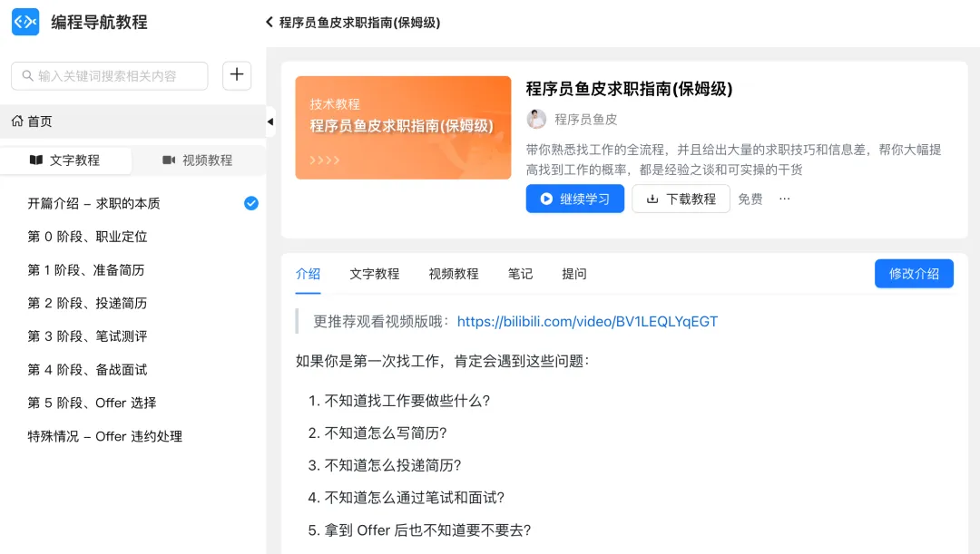Viewport: 980px width, 554px height.
Task: Collapse the sidebar with the triangle arrow
Action: (270, 121)
